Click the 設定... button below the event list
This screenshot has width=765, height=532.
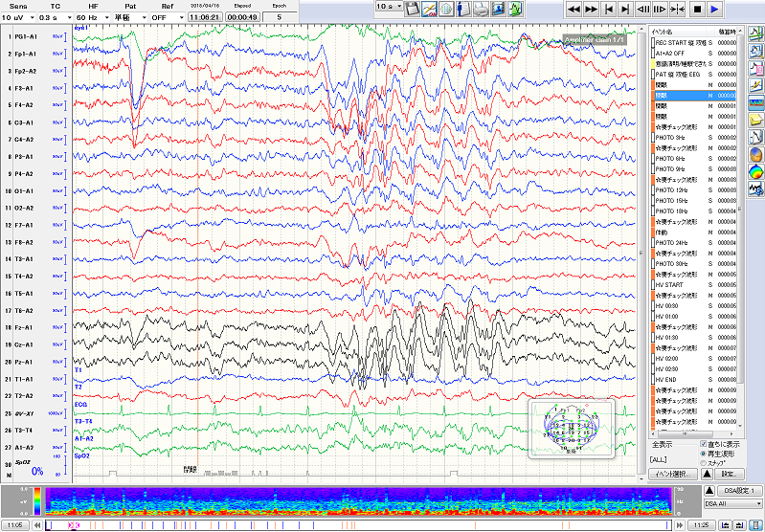coord(731,474)
